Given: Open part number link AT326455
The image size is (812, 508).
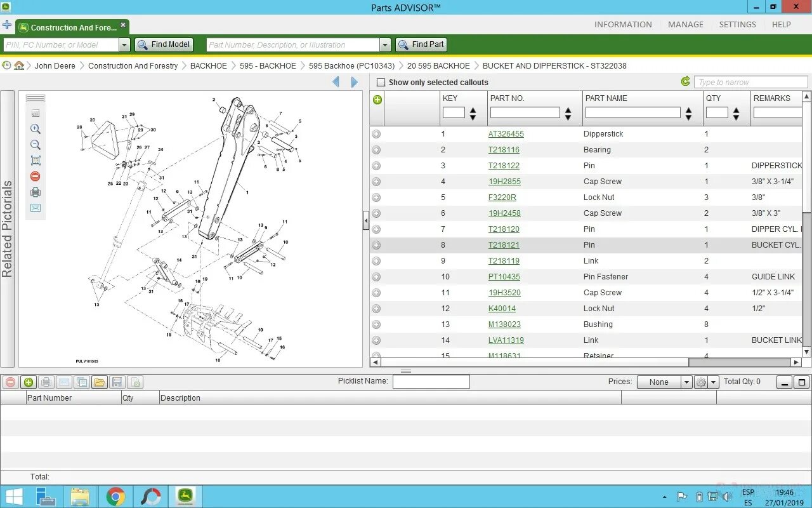Looking at the screenshot, I should tap(506, 134).
